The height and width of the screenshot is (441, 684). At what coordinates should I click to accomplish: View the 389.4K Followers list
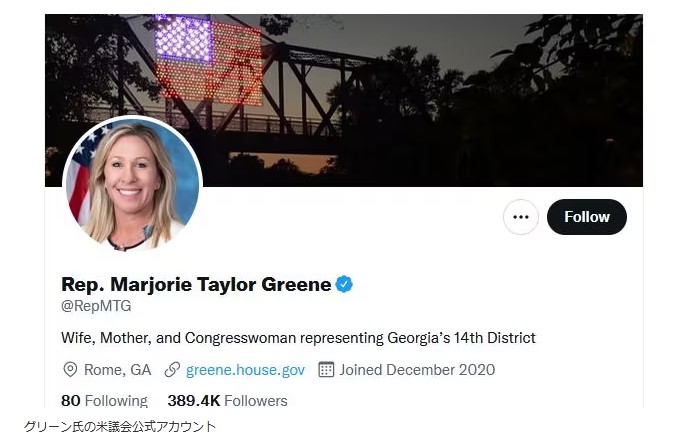coord(227,400)
